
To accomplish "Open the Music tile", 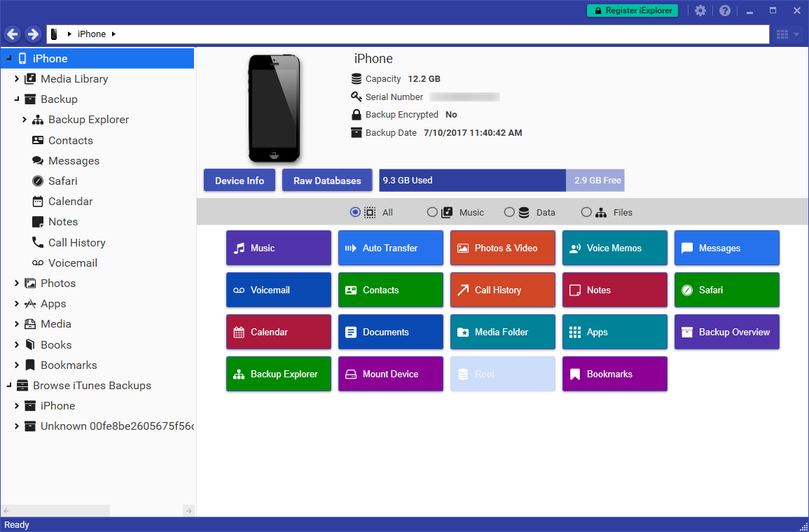I will (x=279, y=248).
